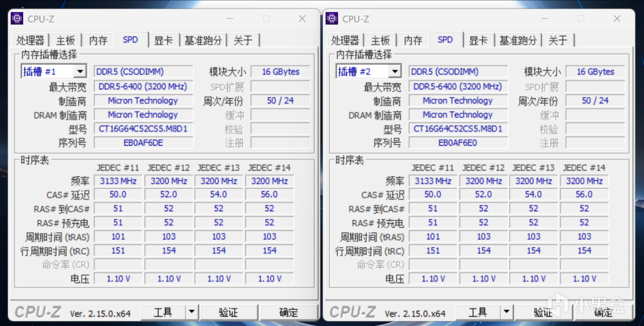The image size is (644, 326).
Task: Click the JEDEC #14 column header in the right window
Action: (584, 167)
